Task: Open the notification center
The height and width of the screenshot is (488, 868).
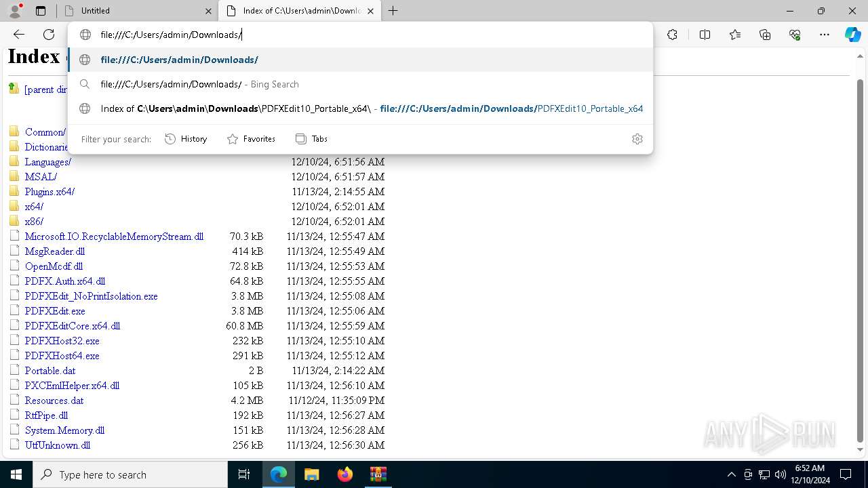Action: click(x=846, y=474)
